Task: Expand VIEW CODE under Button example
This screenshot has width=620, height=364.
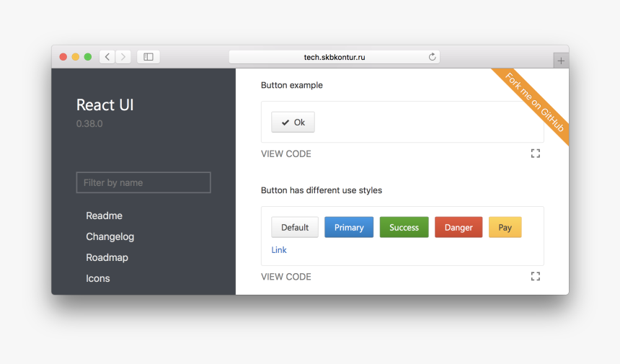Action: (x=286, y=154)
